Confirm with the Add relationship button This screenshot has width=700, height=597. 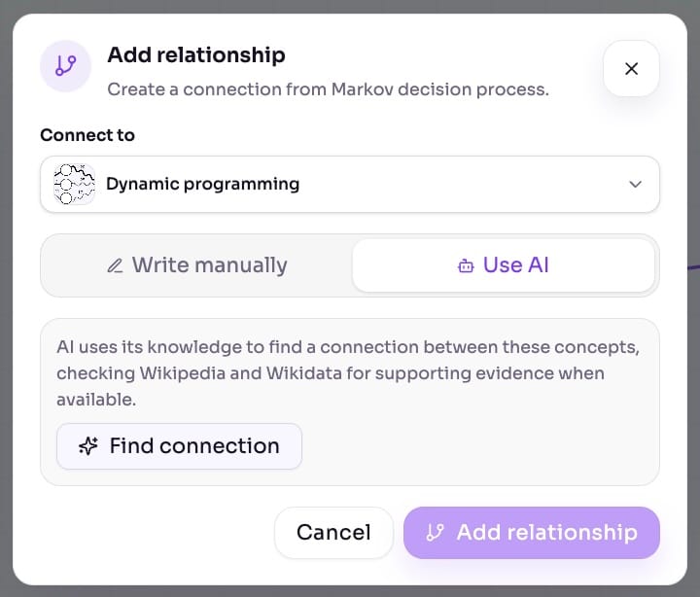tap(531, 532)
